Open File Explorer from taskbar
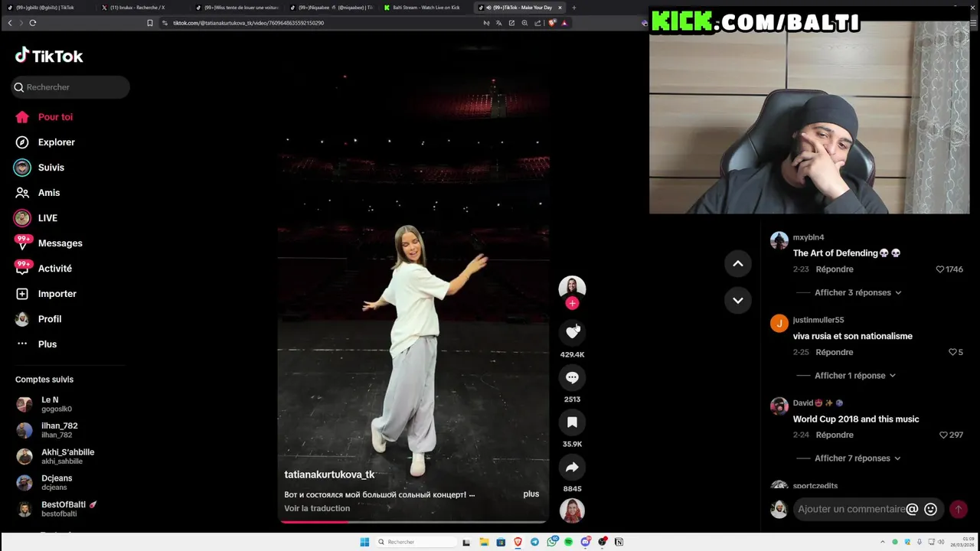 [484, 542]
